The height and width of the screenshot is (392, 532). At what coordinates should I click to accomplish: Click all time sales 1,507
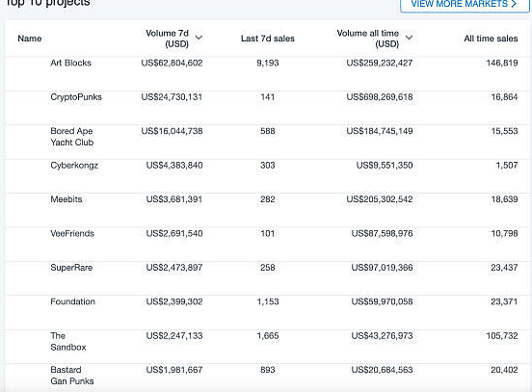tap(507, 165)
